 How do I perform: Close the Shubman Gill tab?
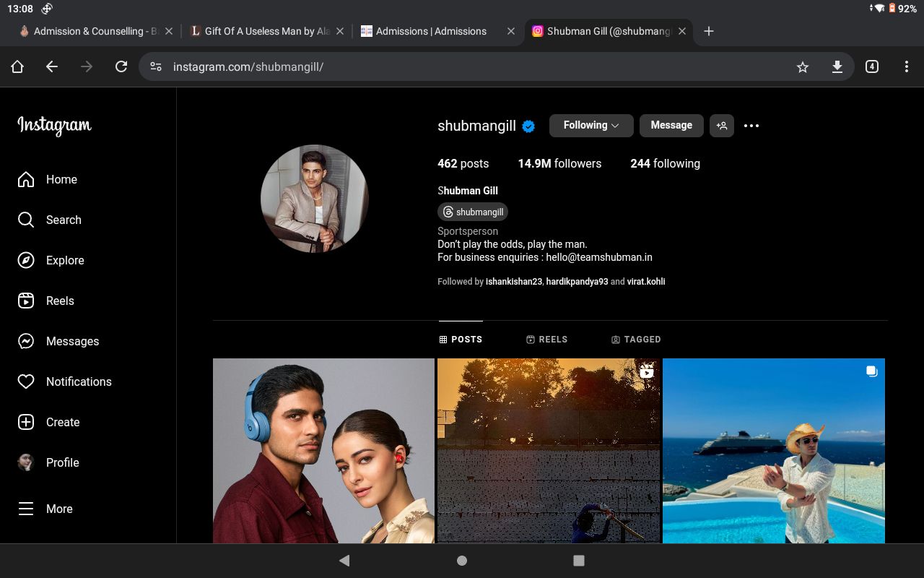(x=682, y=31)
